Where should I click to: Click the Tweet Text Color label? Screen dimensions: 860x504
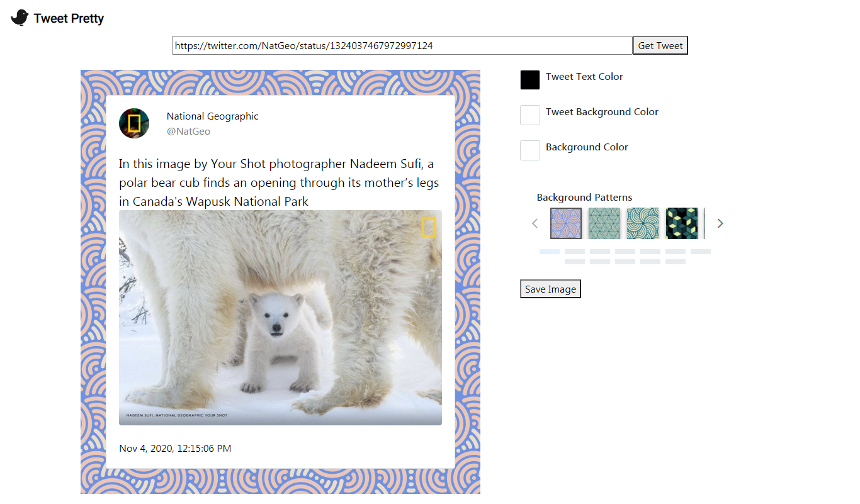[x=584, y=77]
